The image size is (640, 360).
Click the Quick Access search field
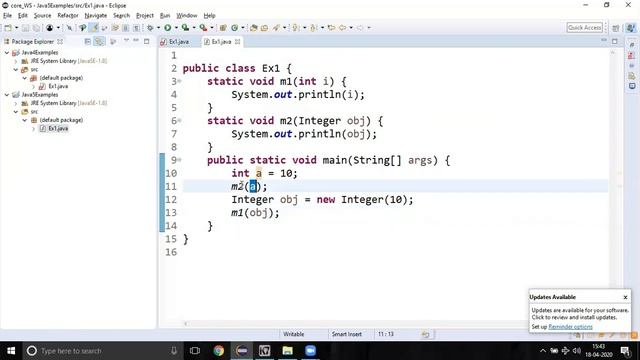(584, 27)
